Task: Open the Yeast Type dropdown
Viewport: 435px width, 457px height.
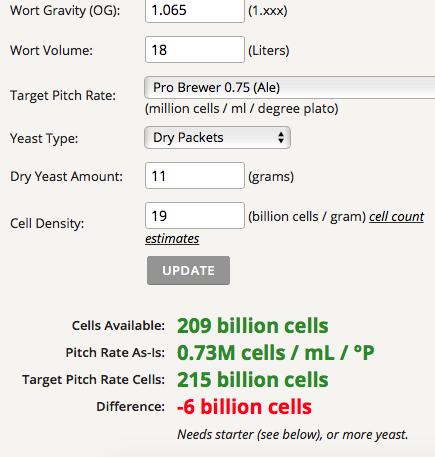Action: pos(217,137)
